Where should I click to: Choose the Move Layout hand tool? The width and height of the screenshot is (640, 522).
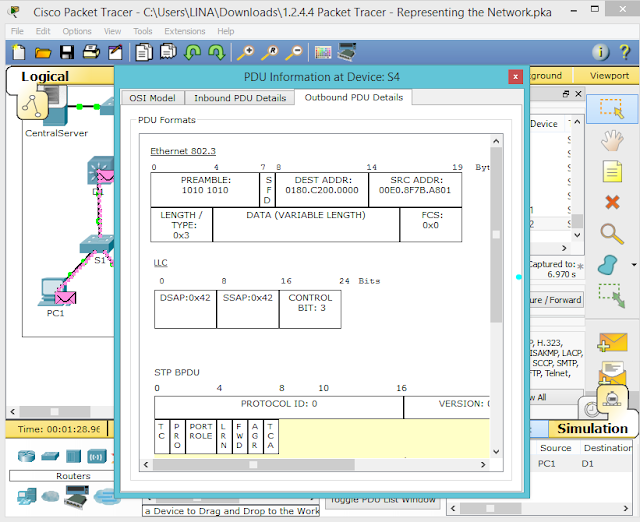point(612,140)
